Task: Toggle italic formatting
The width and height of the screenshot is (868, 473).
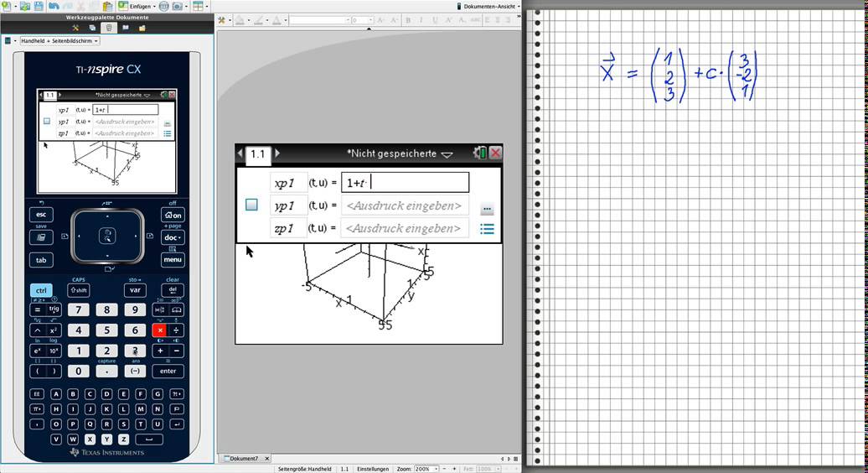Action: 421,20
